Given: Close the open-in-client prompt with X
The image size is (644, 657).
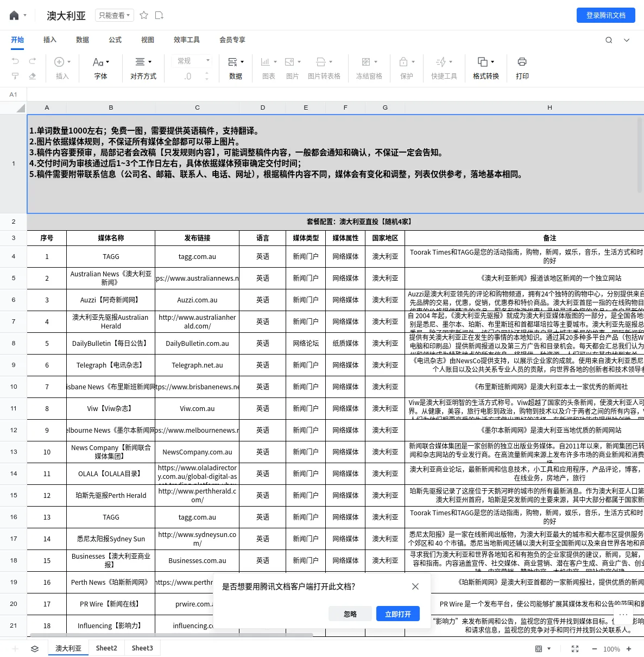Looking at the screenshot, I should point(415,586).
